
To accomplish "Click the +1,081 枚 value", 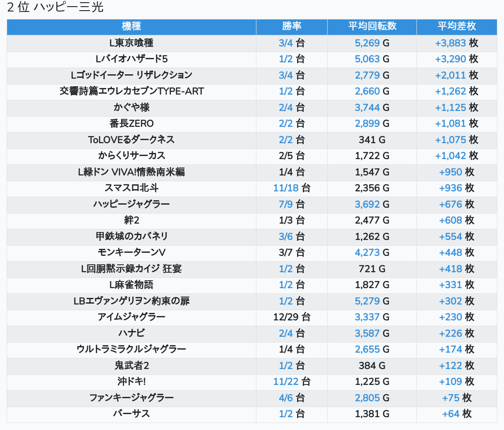I will [x=456, y=123].
